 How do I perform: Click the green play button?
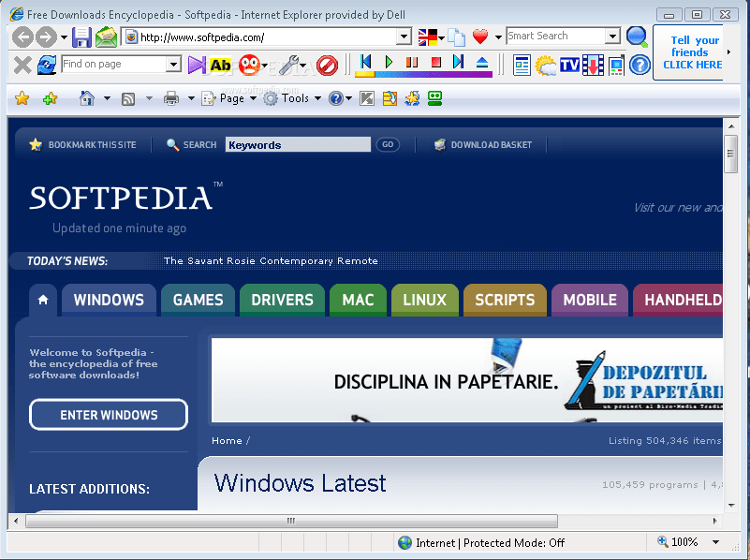389,62
